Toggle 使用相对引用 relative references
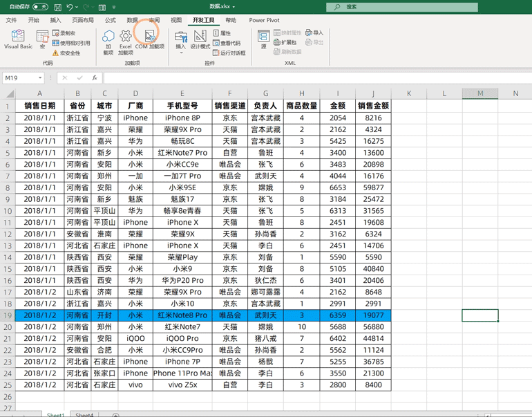 (71, 43)
